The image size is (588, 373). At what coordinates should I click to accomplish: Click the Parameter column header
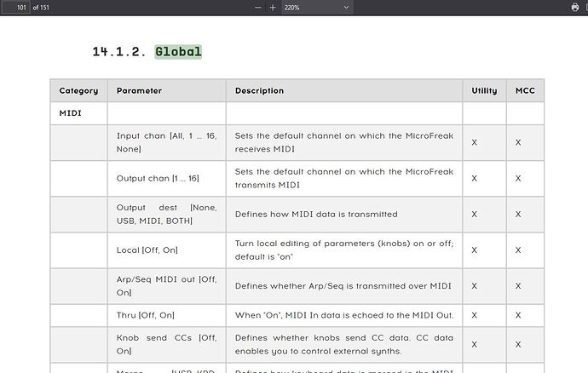pos(139,91)
